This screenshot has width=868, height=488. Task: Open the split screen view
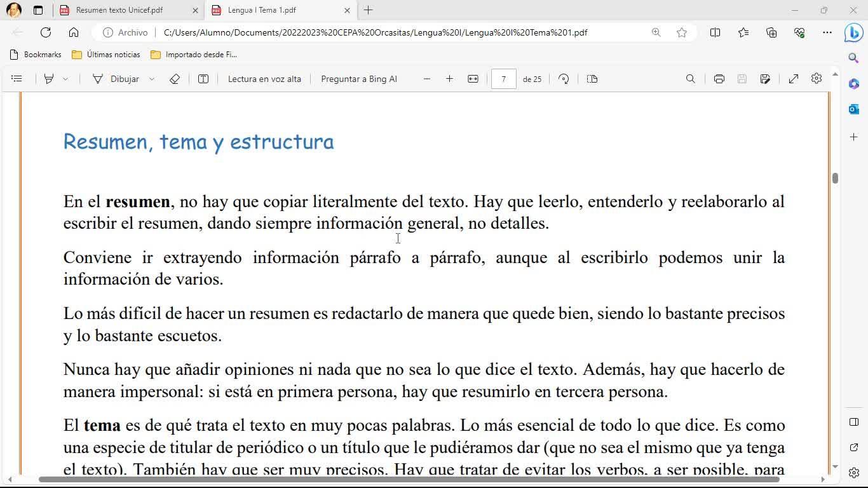click(x=715, y=32)
